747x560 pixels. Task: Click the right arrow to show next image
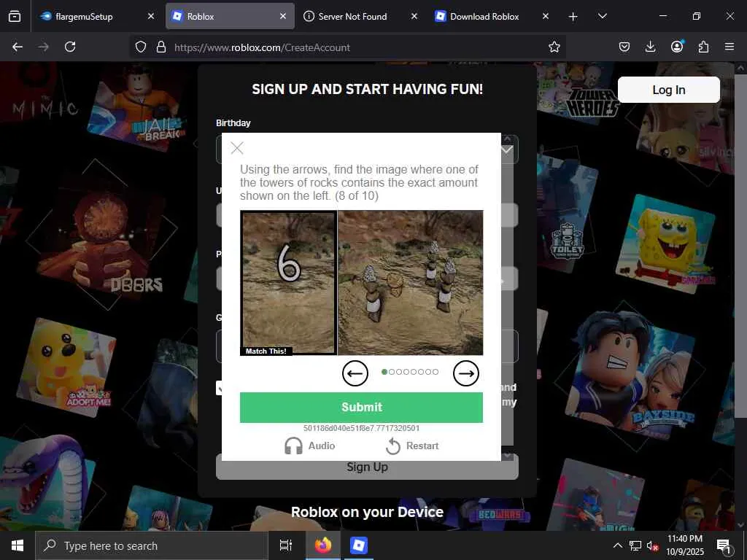click(x=466, y=373)
